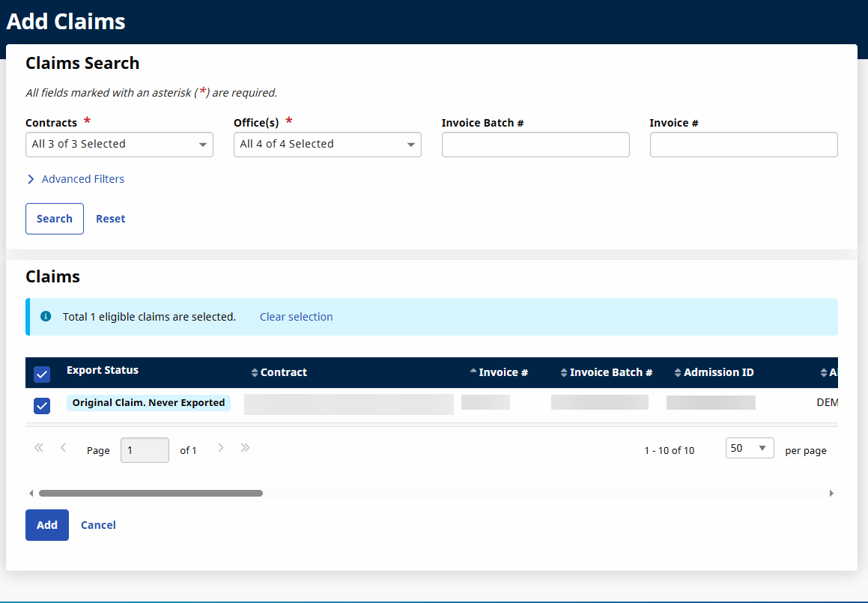Toggle the select-all header checkbox
This screenshot has height=603, width=868.
point(42,374)
